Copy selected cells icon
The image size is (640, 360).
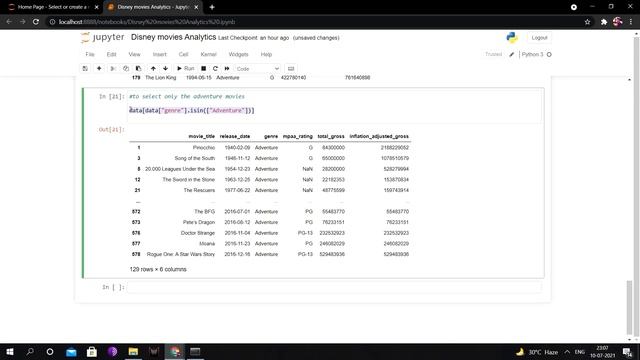tap(126, 69)
